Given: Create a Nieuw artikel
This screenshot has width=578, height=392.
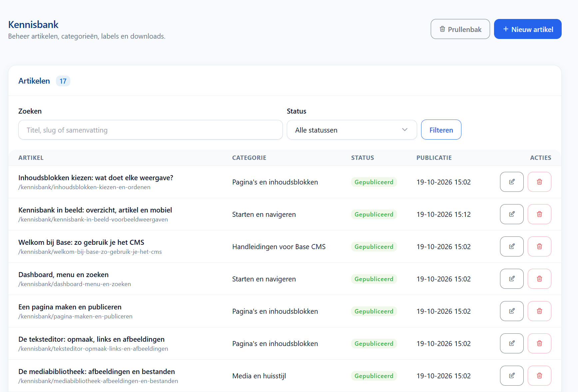Looking at the screenshot, I should tap(528, 29).
